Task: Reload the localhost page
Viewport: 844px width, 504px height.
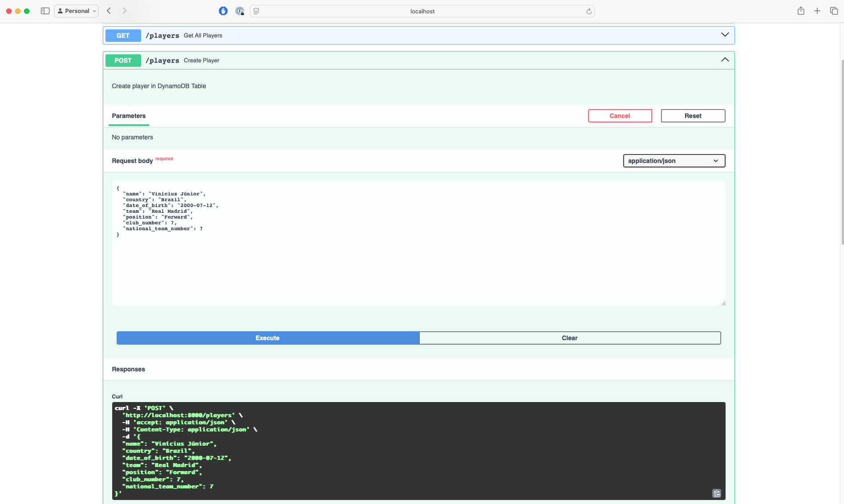Action: (589, 11)
